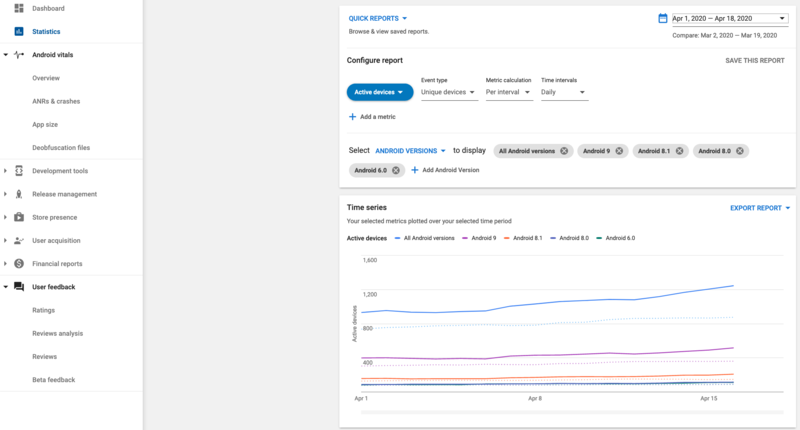Click the Financial reports dollar icon

tap(19, 264)
